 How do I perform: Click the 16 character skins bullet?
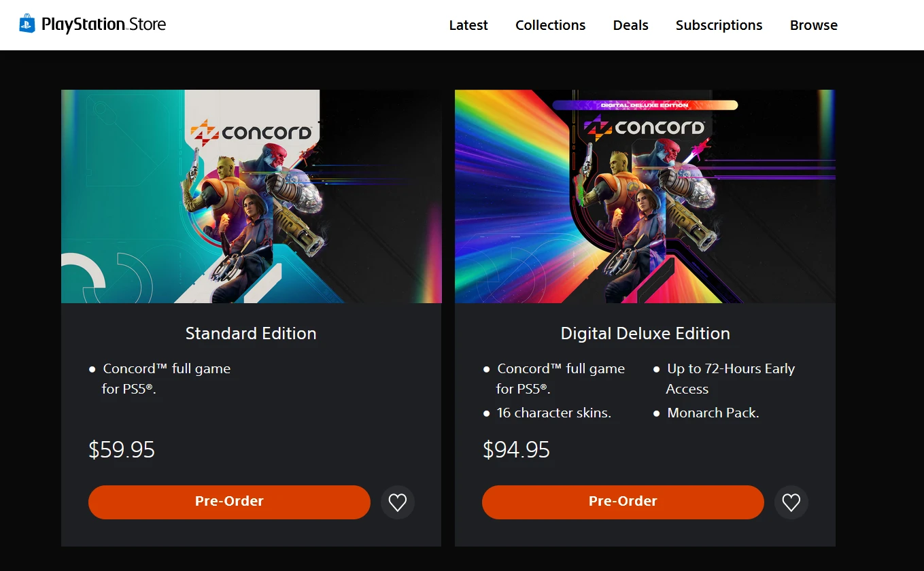[x=553, y=413]
